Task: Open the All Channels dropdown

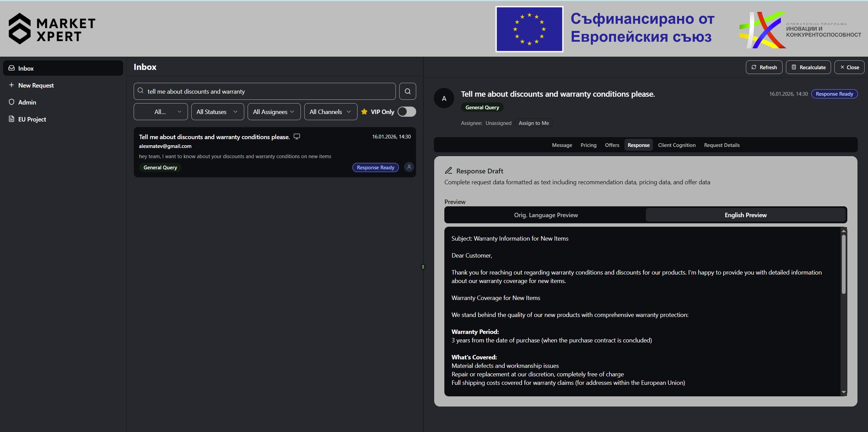Action: click(330, 112)
